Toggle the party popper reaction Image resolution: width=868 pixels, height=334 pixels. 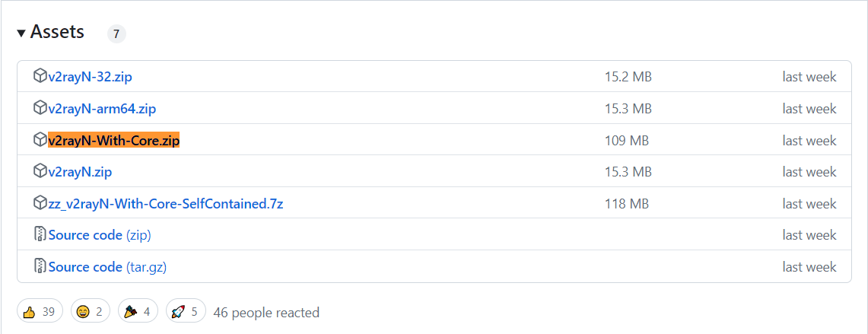[x=138, y=312]
